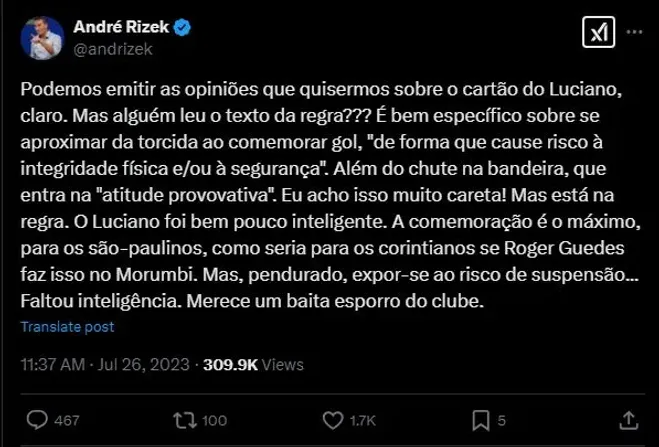659x447 pixels.
Task: Click the 100 reposts count
Action: click(x=215, y=420)
